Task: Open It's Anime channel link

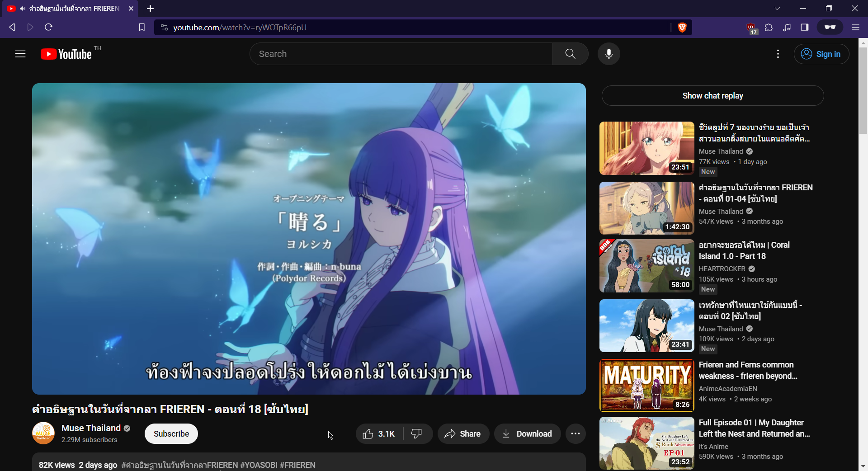Action: pos(713,447)
